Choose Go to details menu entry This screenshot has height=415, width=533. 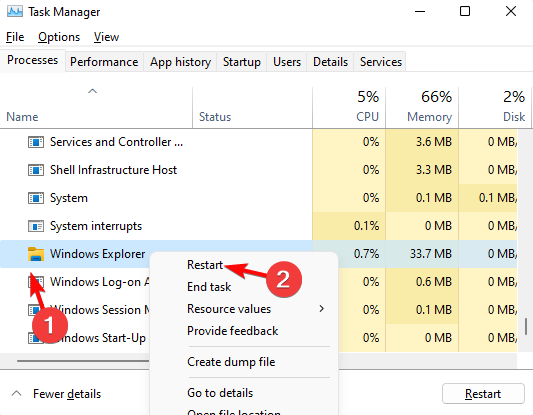tap(220, 393)
